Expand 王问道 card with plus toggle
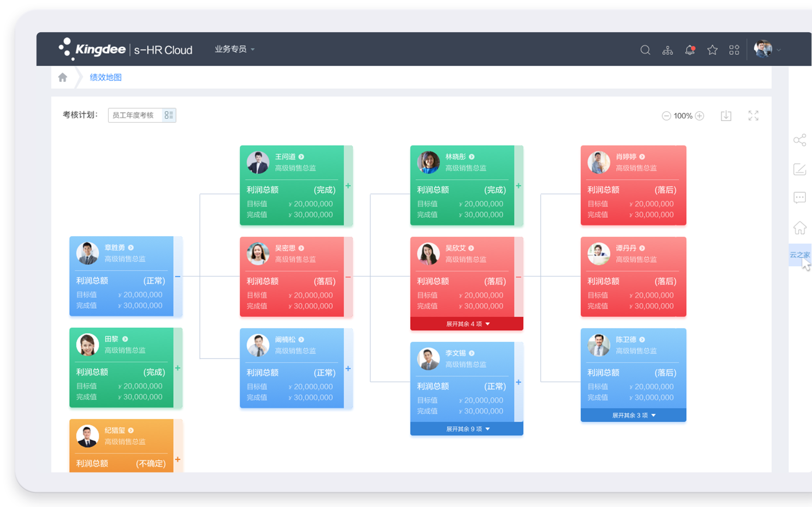Image resolution: width=812 pixels, height=507 pixels. [348, 186]
